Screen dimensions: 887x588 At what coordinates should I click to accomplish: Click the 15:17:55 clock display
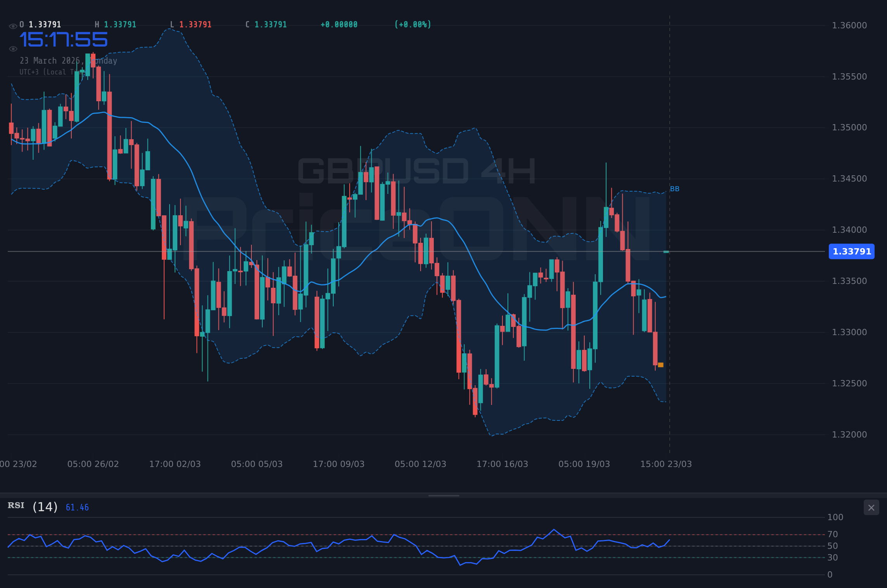[x=64, y=39]
